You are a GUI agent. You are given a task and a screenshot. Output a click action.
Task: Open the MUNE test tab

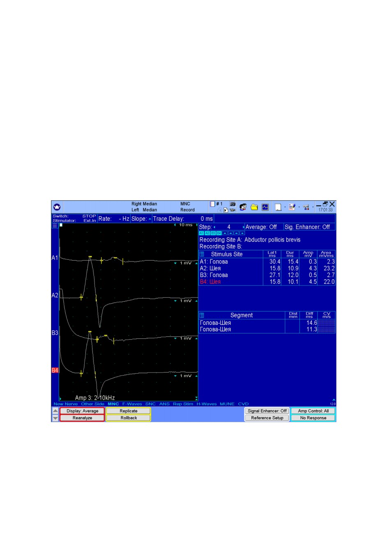pyautogui.click(x=227, y=404)
